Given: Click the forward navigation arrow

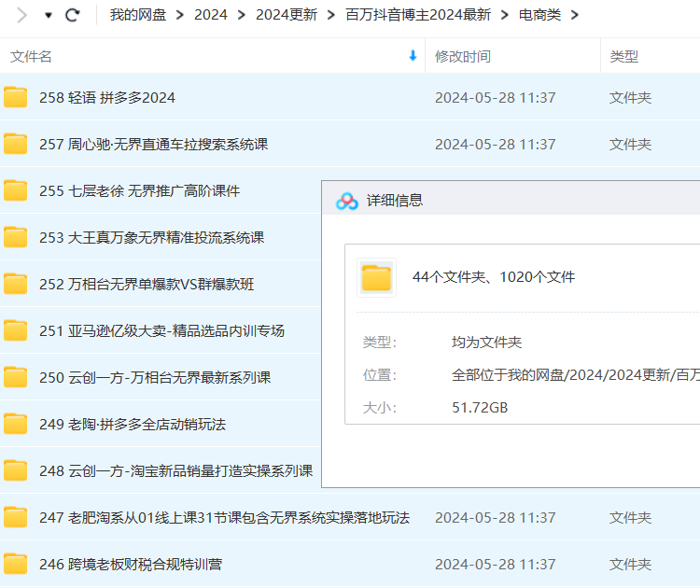Looking at the screenshot, I should (x=21, y=15).
